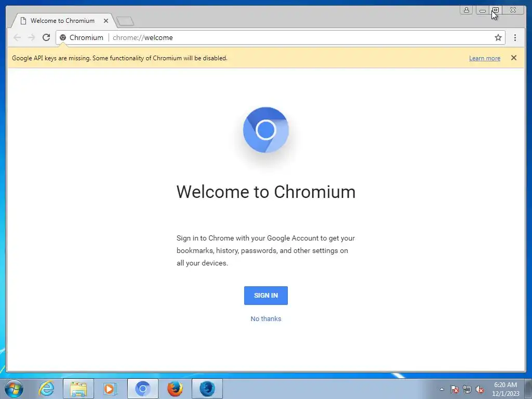
Task: Bookmark this page with the star icon
Action: click(498, 37)
